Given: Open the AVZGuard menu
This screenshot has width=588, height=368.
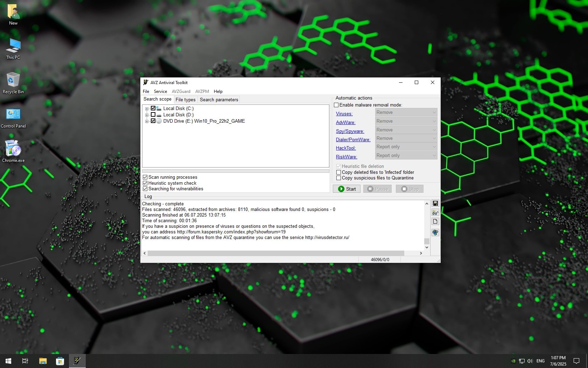Looking at the screenshot, I should point(181,91).
